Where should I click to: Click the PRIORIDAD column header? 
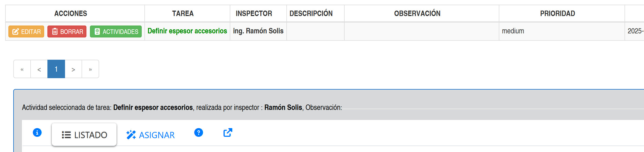tap(558, 13)
